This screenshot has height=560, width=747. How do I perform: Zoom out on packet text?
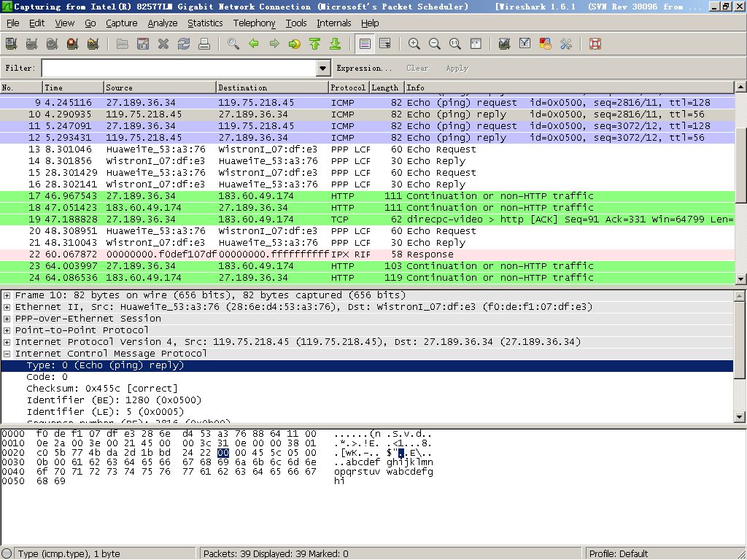pos(435,44)
